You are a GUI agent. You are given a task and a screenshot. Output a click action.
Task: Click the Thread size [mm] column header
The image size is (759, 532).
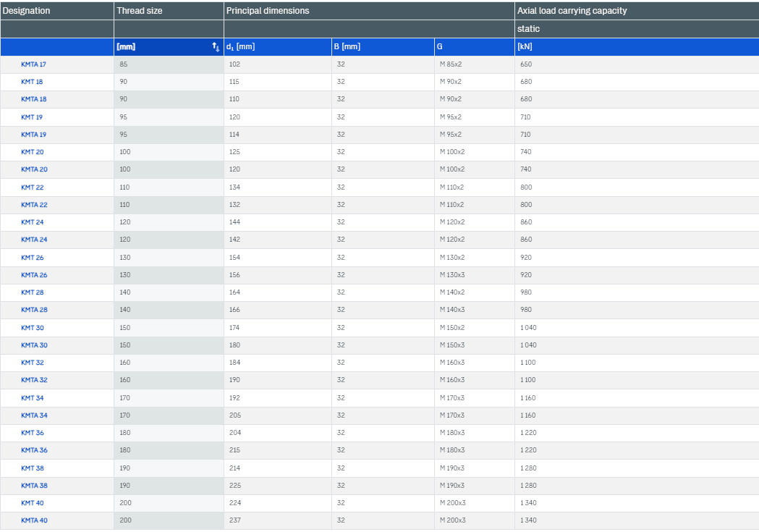click(126, 47)
